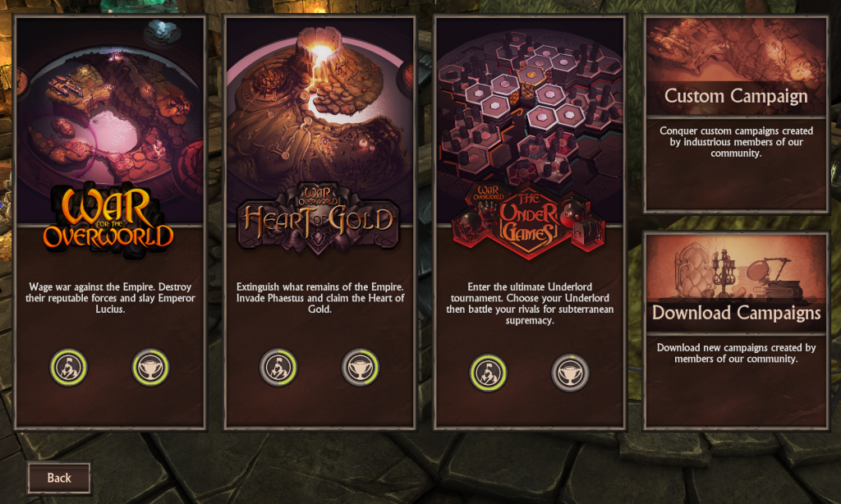Click War for the Overworld trophy achievements icon
Viewport: 841px width, 504px height.
coord(151,367)
